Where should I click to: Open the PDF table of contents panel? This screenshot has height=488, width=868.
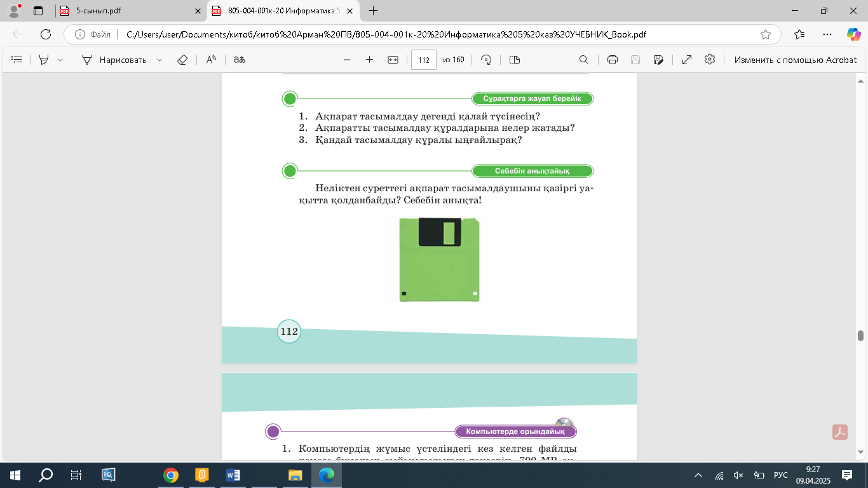[x=17, y=60]
